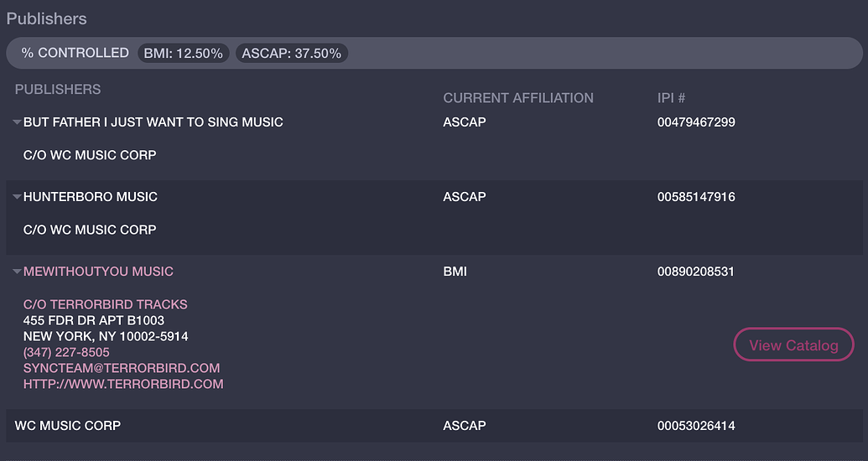Screen dimensions: 868x461
Task: Collapse BUT FATHER I JUST WANT TO SING MUSIC row
Action: click(17, 122)
